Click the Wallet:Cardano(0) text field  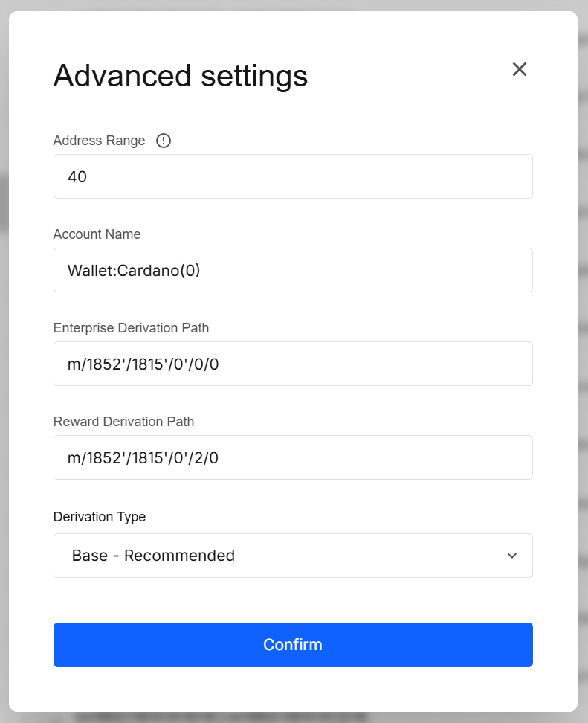293,270
